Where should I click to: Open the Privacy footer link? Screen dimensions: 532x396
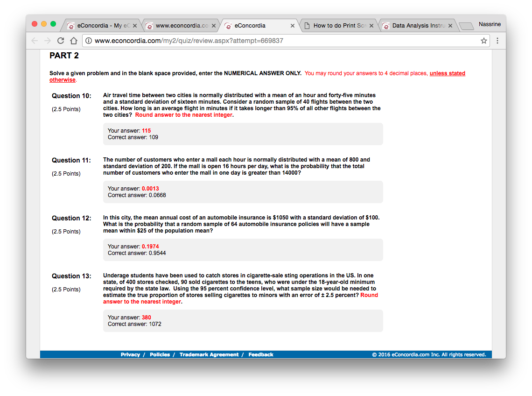[130, 354]
